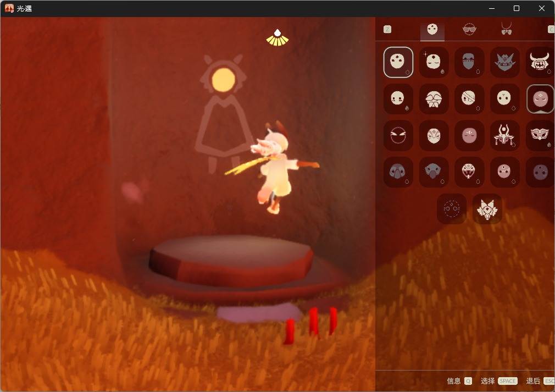Click the 退后 ESC back button
This screenshot has width=555, height=392.
point(540,381)
